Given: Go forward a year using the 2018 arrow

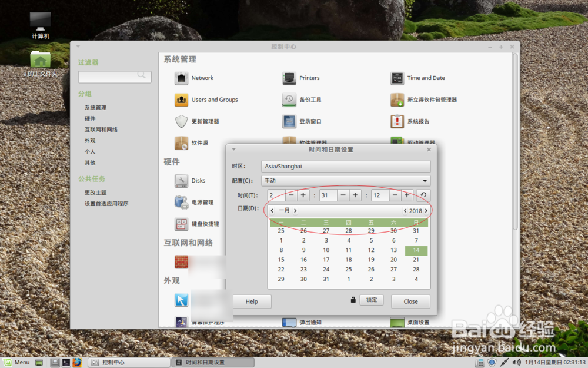Looking at the screenshot, I should tap(426, 210).
